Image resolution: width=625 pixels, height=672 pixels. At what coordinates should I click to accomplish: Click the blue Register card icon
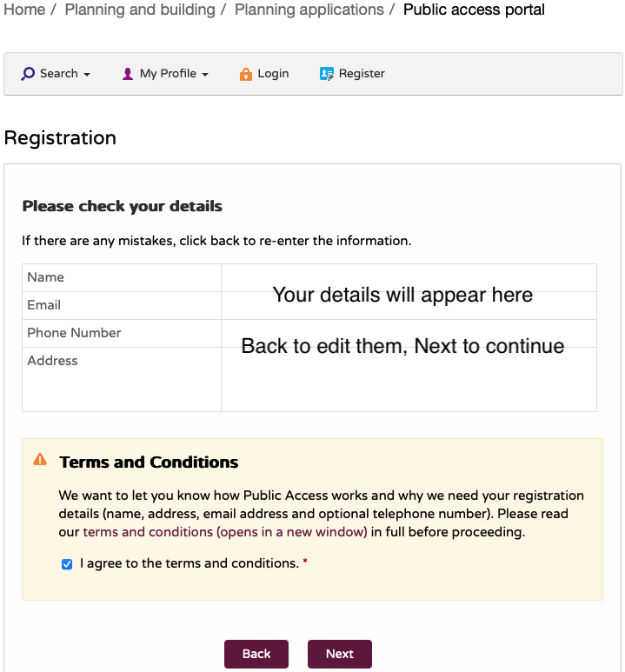coord(327,74)
